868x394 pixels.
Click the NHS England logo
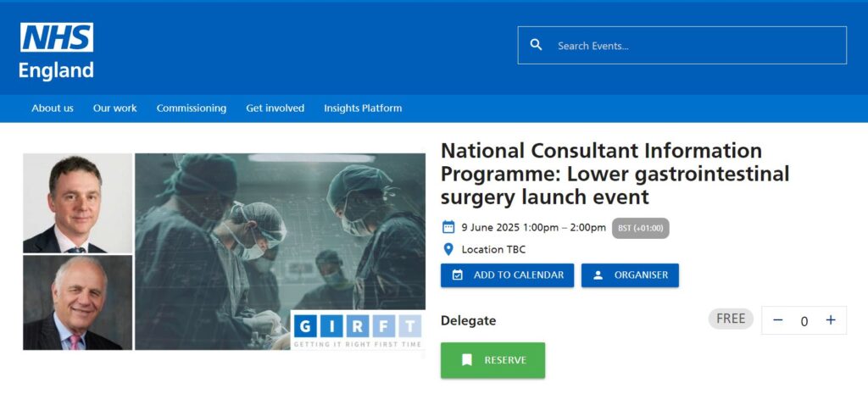pos(57,51)
